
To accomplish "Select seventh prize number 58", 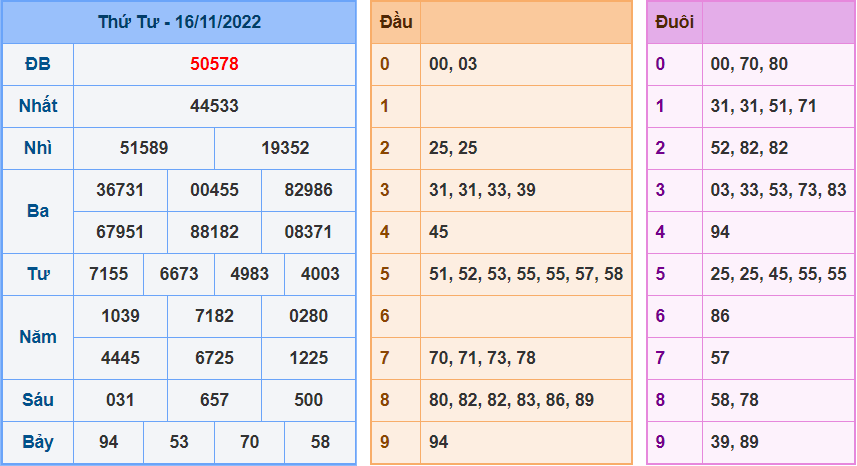I will (x=320, y=442).
